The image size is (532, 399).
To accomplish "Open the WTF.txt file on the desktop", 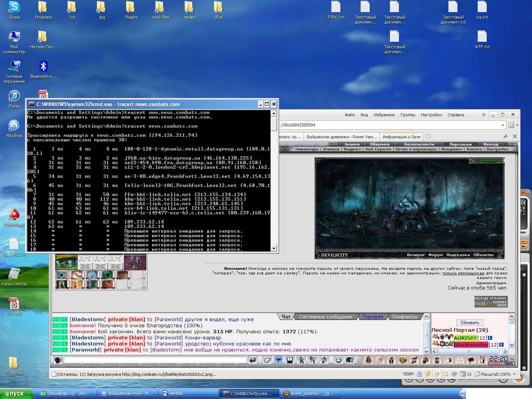I will tap(482, 40).
